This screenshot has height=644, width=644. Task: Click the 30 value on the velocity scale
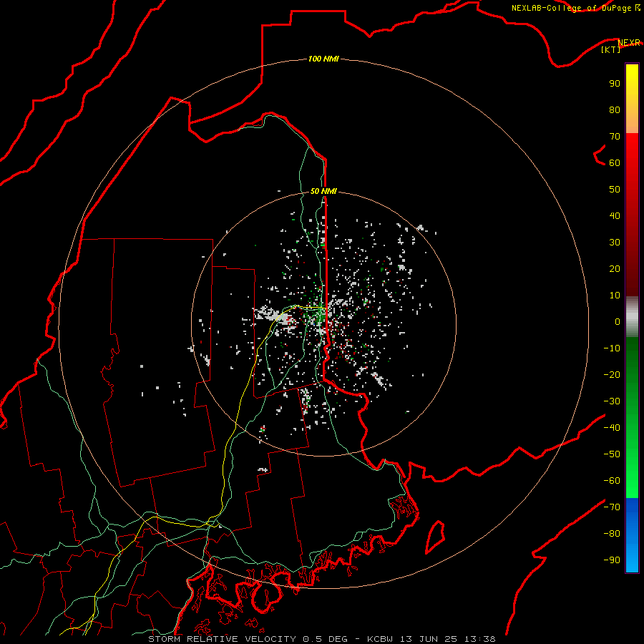pyautogui.click(x=615, y=243)
